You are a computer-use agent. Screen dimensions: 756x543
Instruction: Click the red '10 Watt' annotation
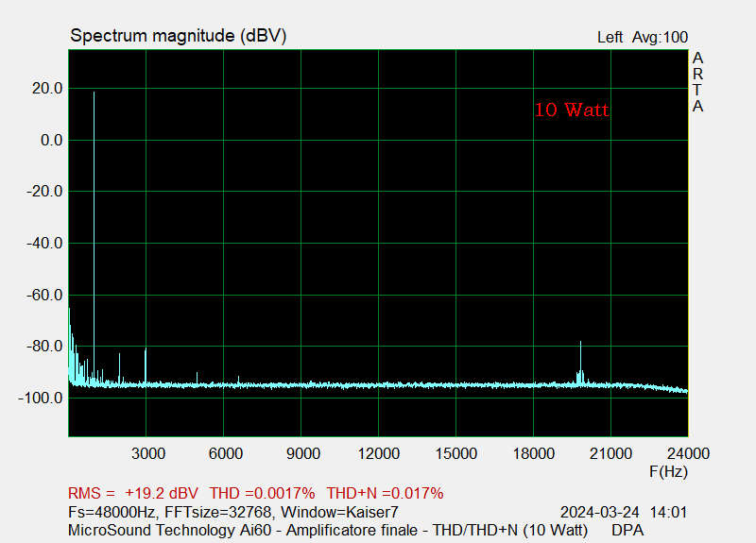tap(572, 110)
